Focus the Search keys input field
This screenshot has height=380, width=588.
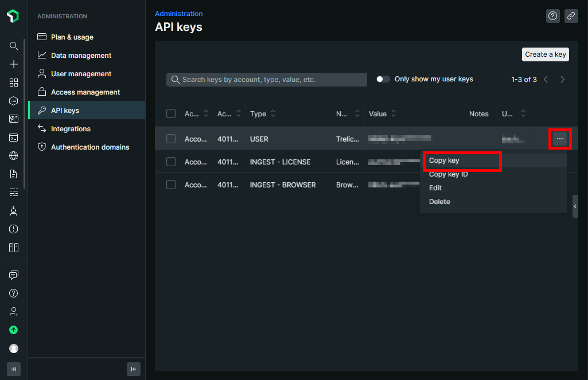[x=267, y=80]
